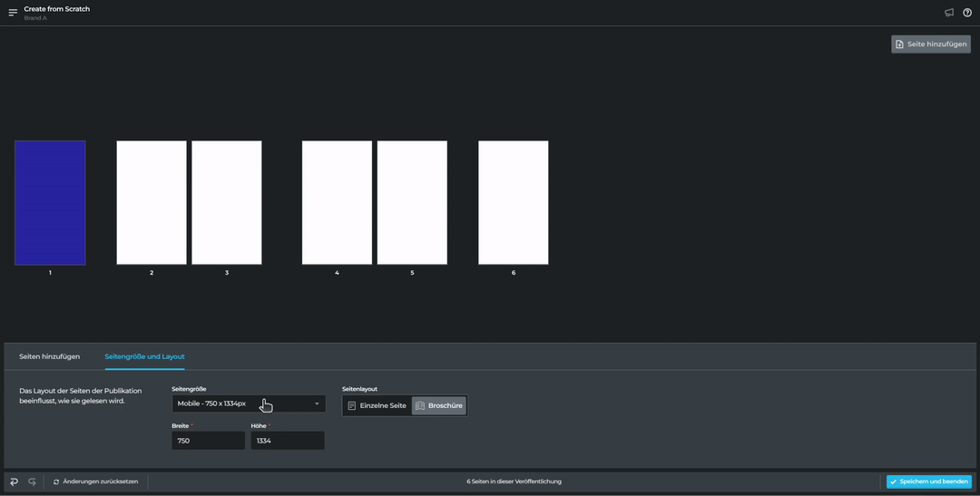Select page 3 thumbnail

coord(227,202)
